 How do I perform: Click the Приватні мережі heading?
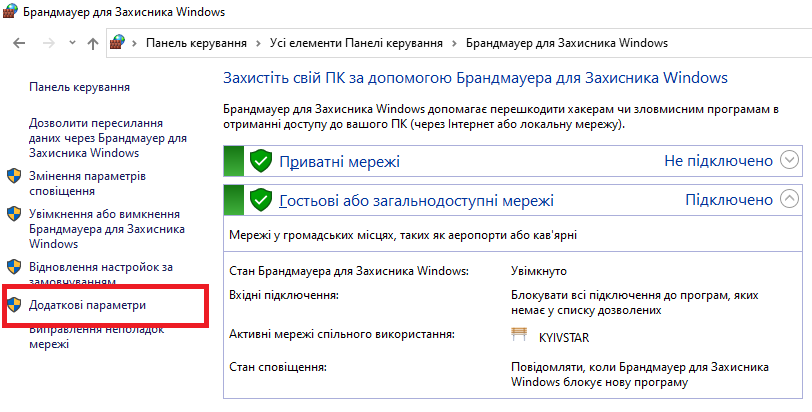click(340, 161)
